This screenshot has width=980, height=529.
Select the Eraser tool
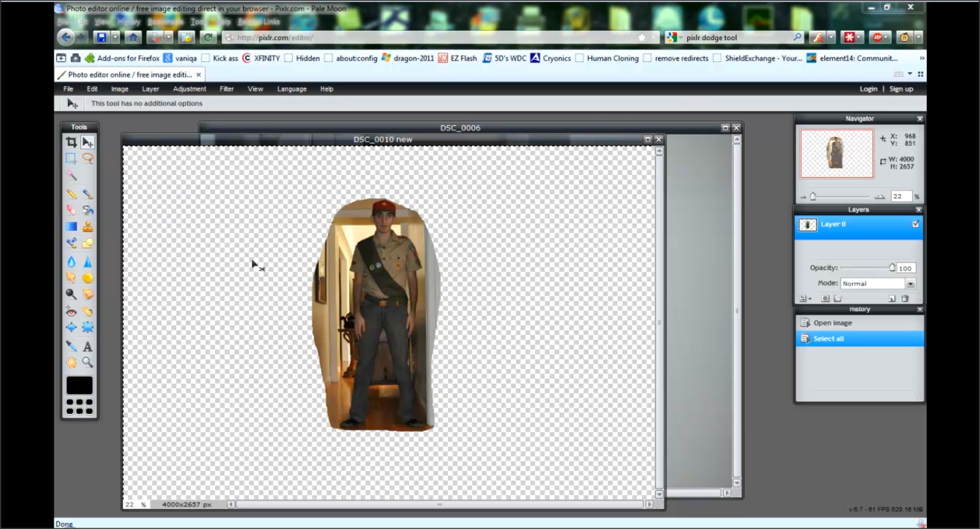71,210
